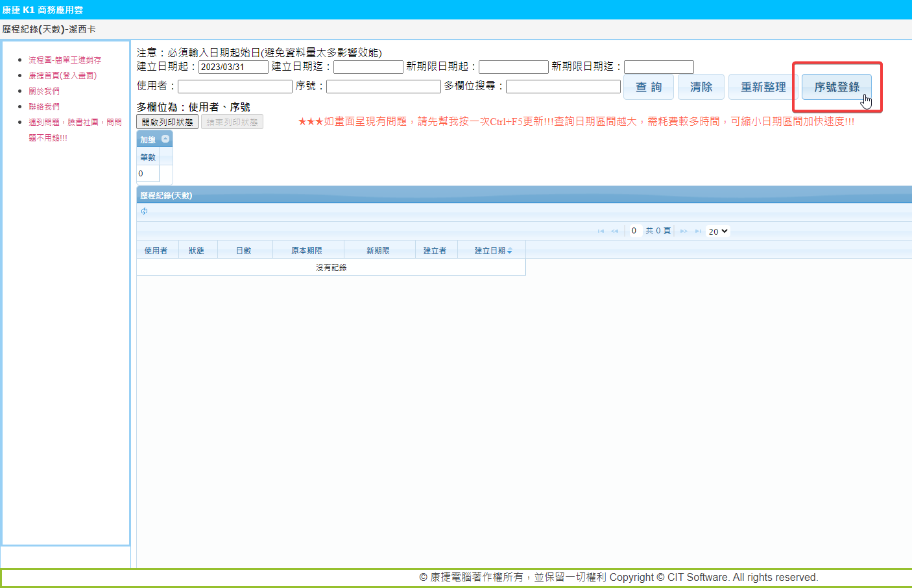Click the next page arrow icon
The width and height of the screenshot is (912, 588).
click(x=684, y=231)
